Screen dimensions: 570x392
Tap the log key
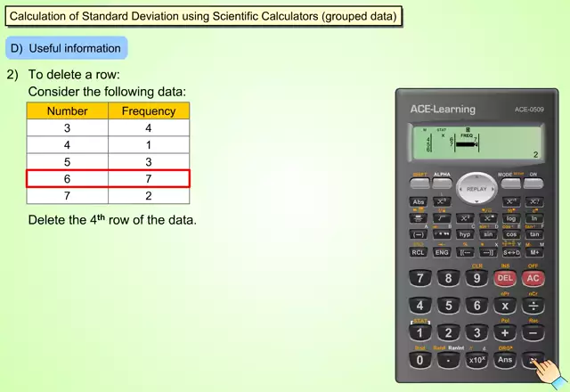click(x=511, y=218)
